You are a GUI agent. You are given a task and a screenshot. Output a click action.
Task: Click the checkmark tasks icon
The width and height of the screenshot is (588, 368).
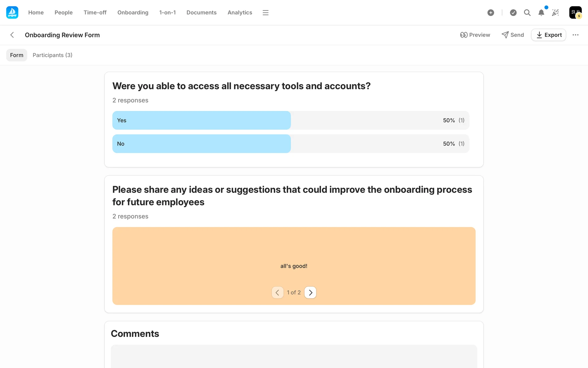[x=513, y=13]
